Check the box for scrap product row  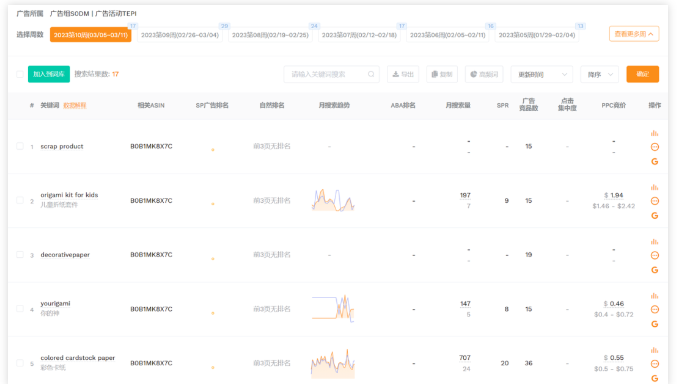pyautogui.click(x=20, y=146)
